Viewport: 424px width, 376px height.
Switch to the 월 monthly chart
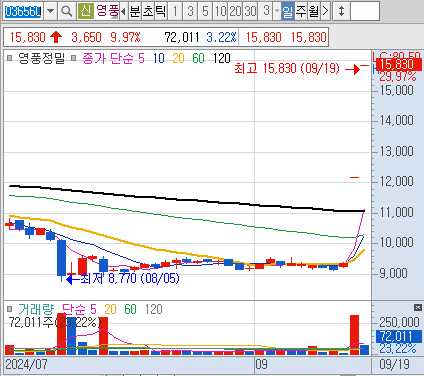pyautogui.click(x=314, y=12)
